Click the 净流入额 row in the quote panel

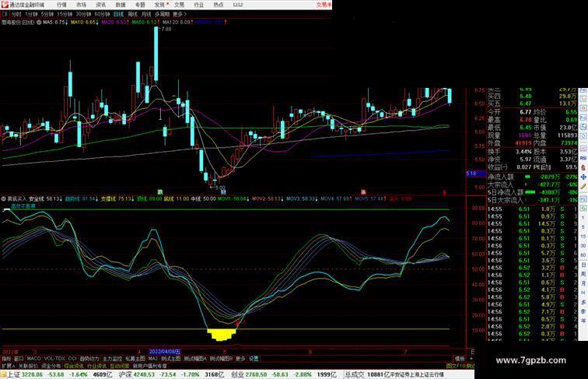[533, 177]
